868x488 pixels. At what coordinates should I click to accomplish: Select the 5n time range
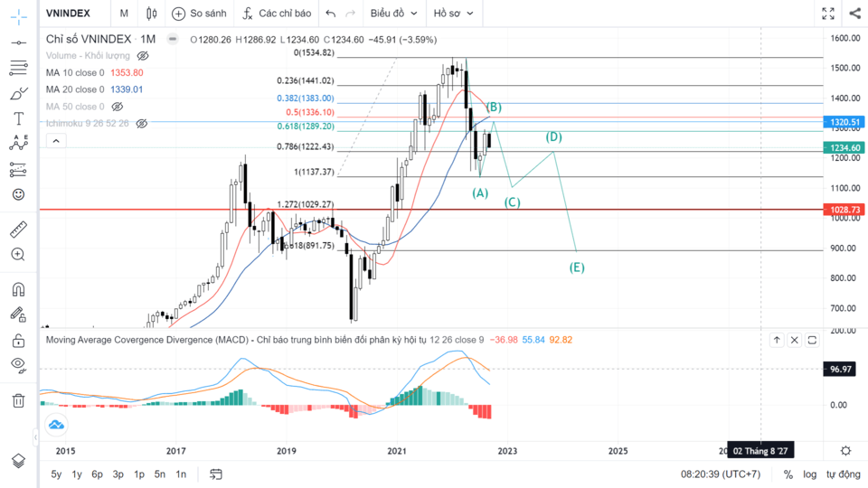(159, 474)
